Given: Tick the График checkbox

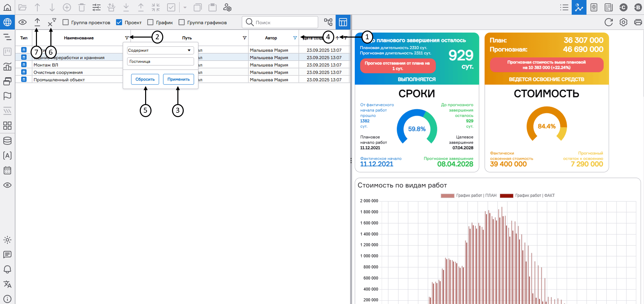Looking at the screenshot, I should 151,22.
